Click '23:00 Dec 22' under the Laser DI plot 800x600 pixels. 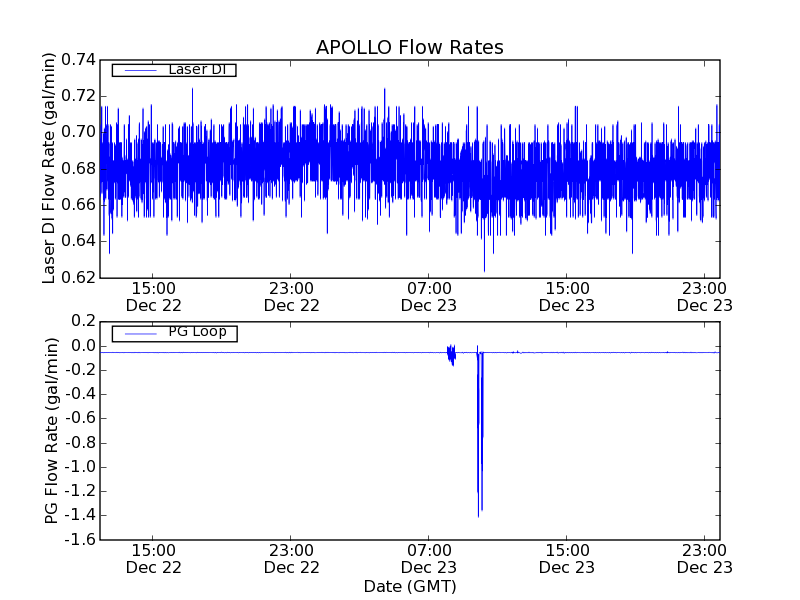[291, 297]
